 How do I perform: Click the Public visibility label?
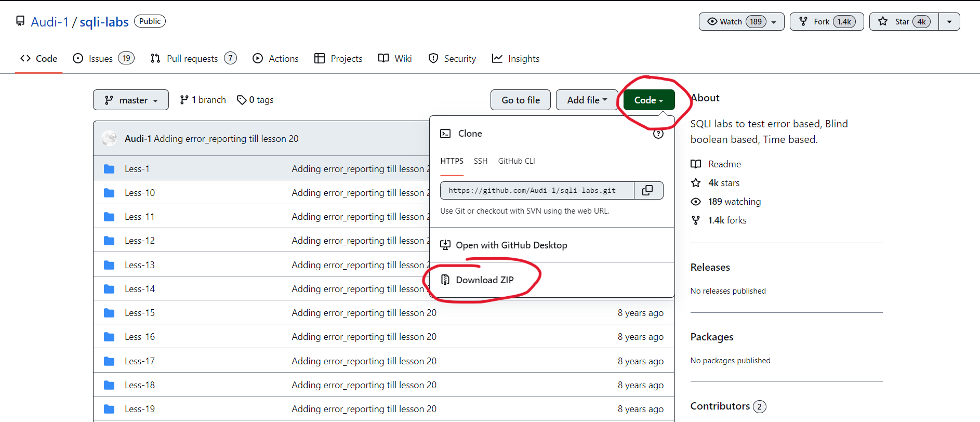point(150,21)
